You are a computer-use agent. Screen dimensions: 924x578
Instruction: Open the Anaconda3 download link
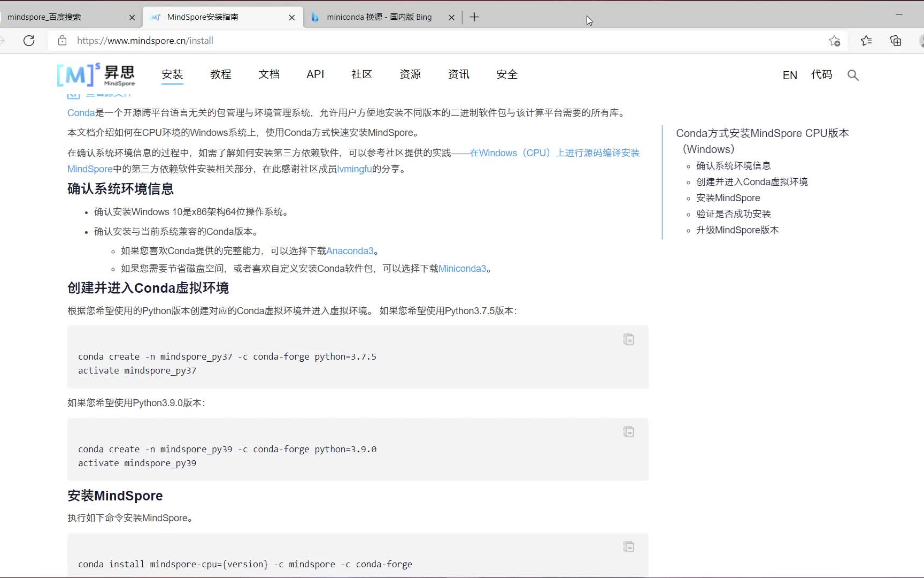pos(349,250)
